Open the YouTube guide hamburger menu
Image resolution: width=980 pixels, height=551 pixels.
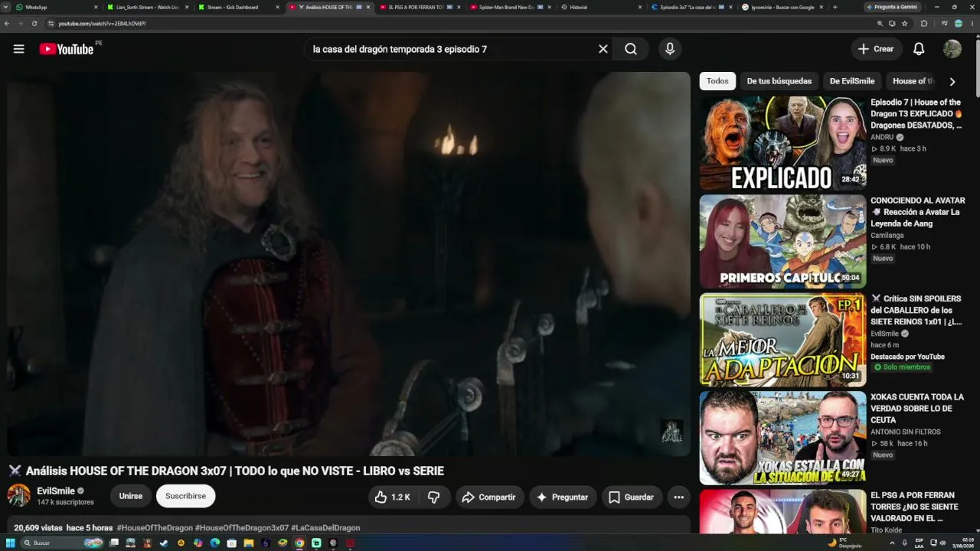[19, 49]
